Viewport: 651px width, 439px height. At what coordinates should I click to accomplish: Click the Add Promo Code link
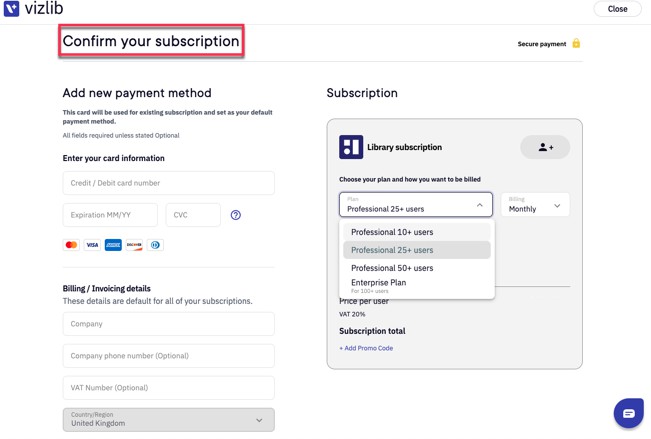[366, 348]
